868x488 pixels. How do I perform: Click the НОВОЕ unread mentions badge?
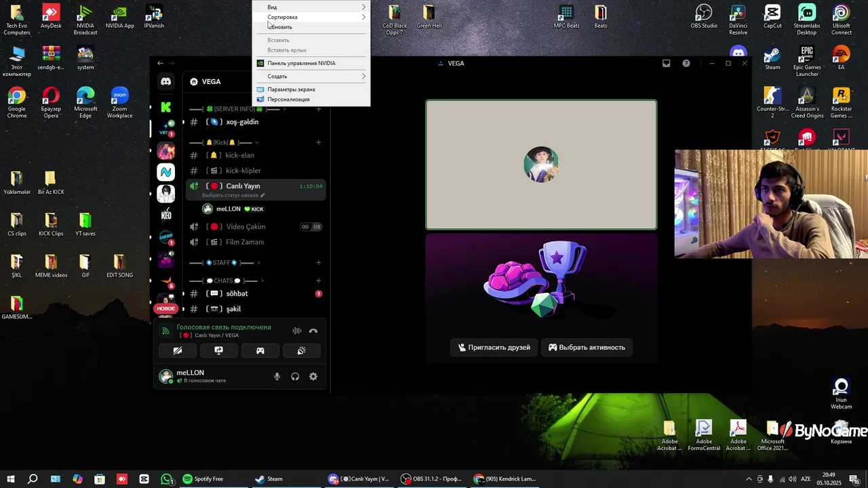(165, 308)
